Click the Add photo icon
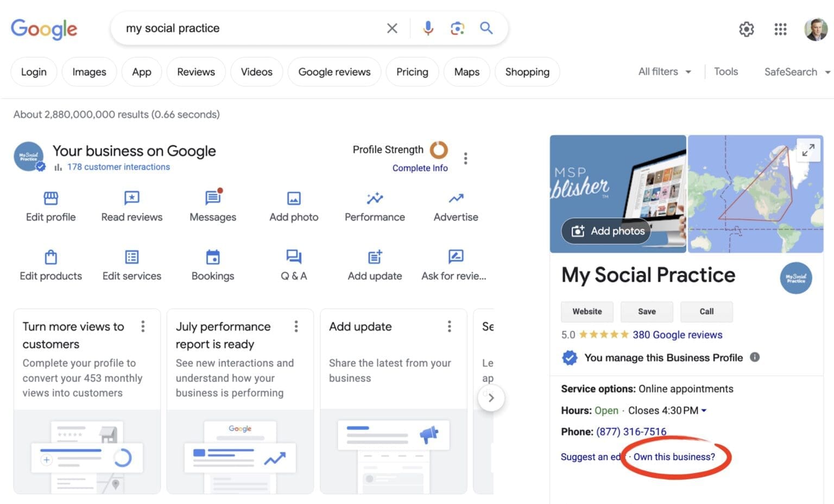This screenshot has height=504, width=834. (294, 199)
